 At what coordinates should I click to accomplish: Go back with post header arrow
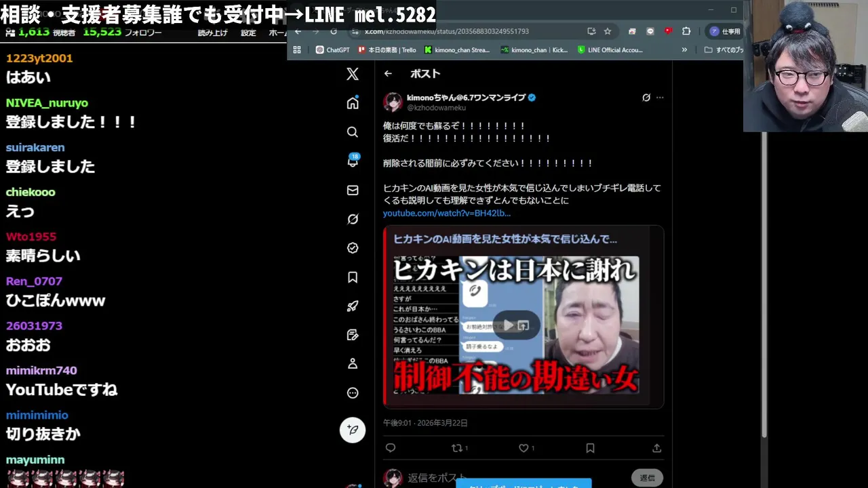(388, 74)
